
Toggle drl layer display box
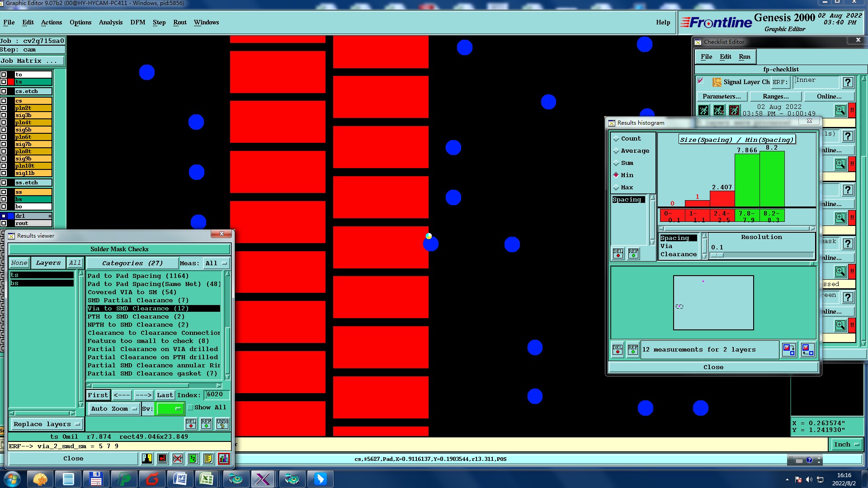(4, 216)
